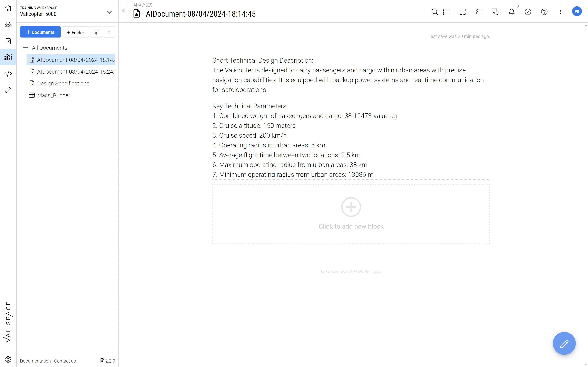Follow the Documentation link

tap(35, 361)
